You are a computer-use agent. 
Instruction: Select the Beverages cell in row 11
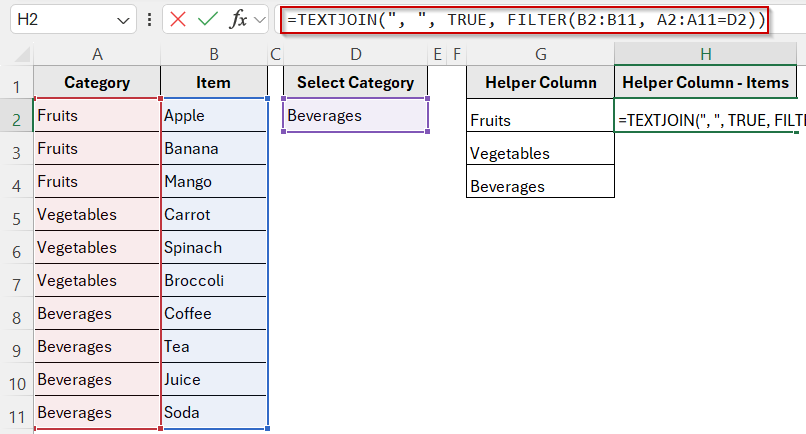click(x=97, y=412)
